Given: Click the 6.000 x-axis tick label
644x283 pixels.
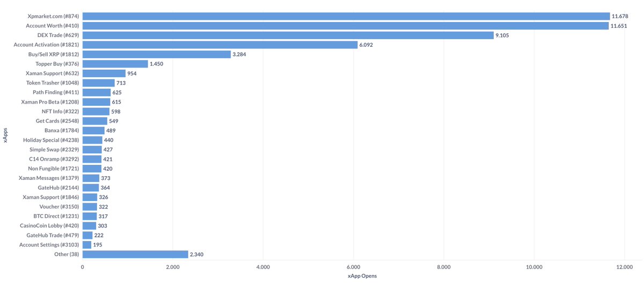Looking at the screenshot, I should point(353,267).
